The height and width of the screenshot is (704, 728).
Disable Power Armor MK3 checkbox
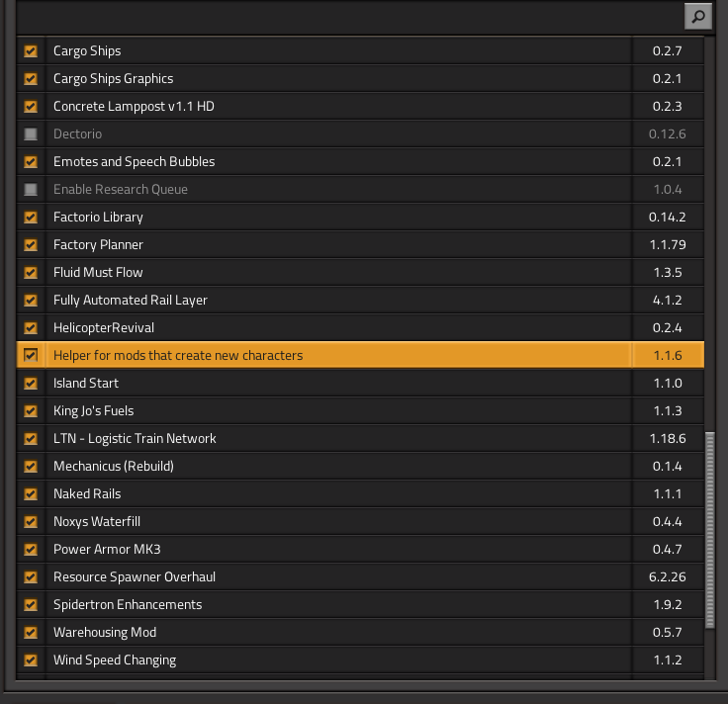tap(31, 549)
